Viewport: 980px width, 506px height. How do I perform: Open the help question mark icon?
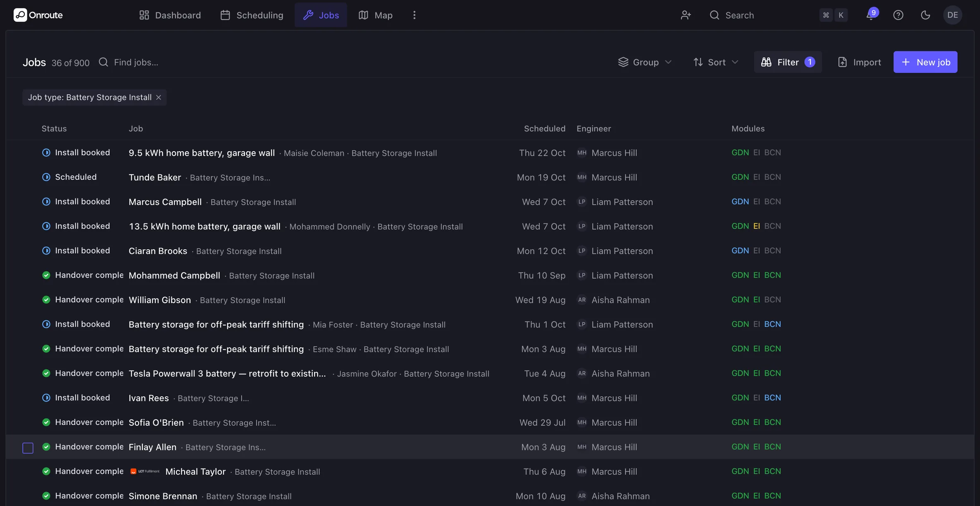click(x=898, y=15)
